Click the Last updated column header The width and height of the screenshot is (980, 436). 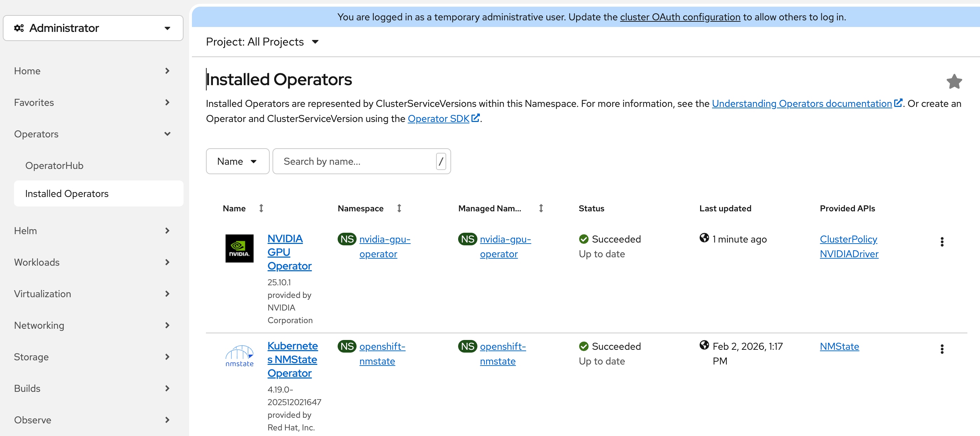click(725, 208)
